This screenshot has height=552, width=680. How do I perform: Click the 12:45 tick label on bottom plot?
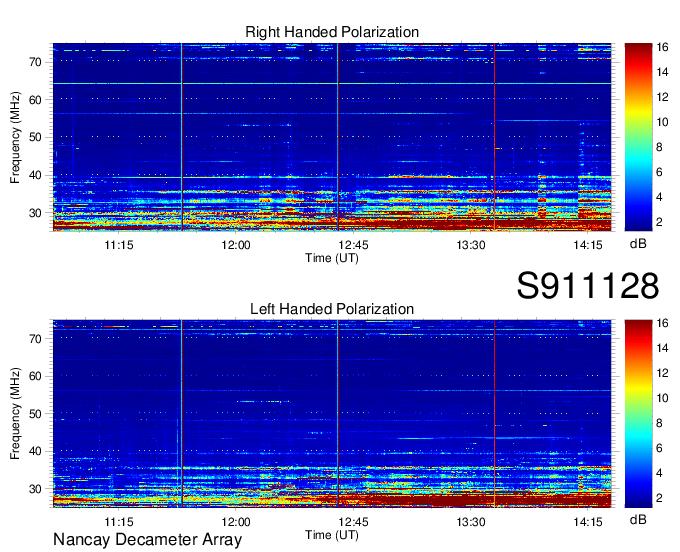point(353,522)
